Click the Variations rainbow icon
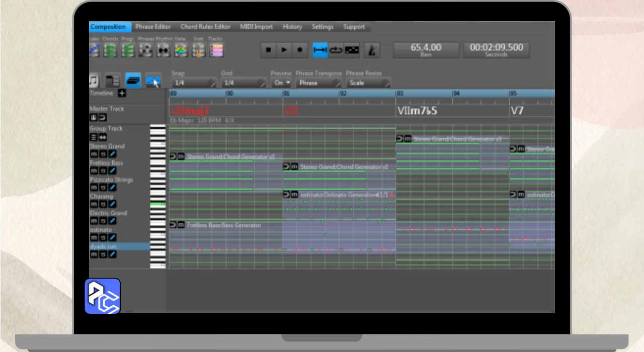This screenshot has width=644, height=352. [x=181, y=50]
